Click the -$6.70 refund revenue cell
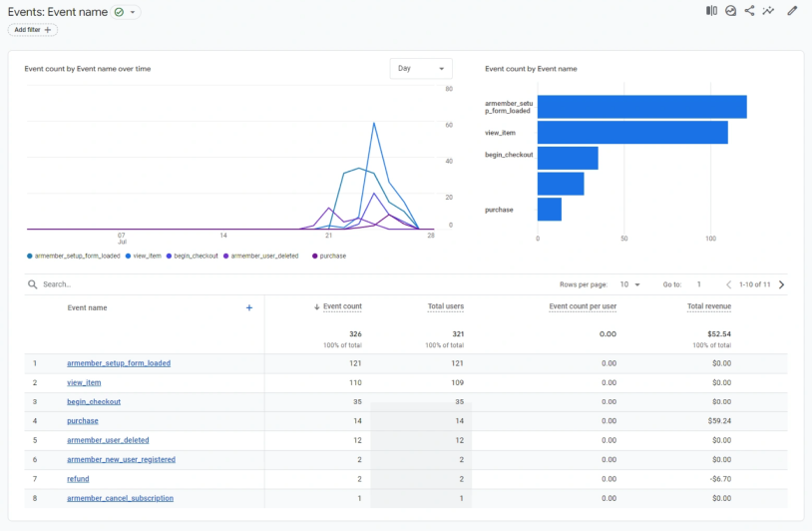812x531 pixels. (x=720, y=479)
